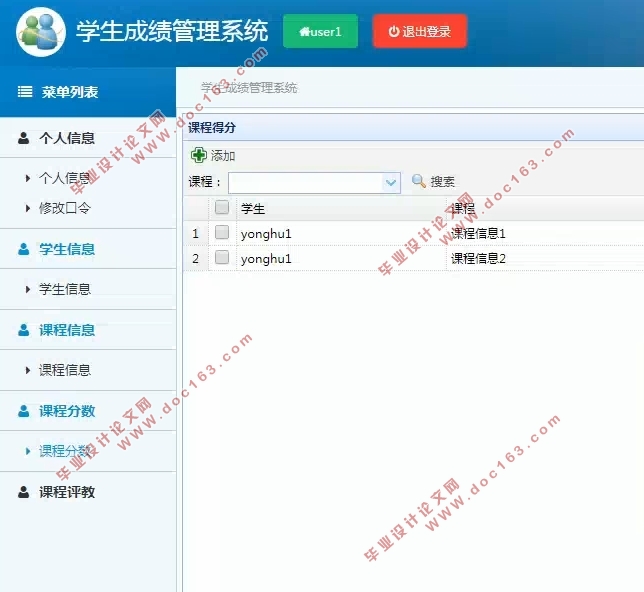
Task: Open the 学生信息 submenu entry
Action: [x=64, y=289]
